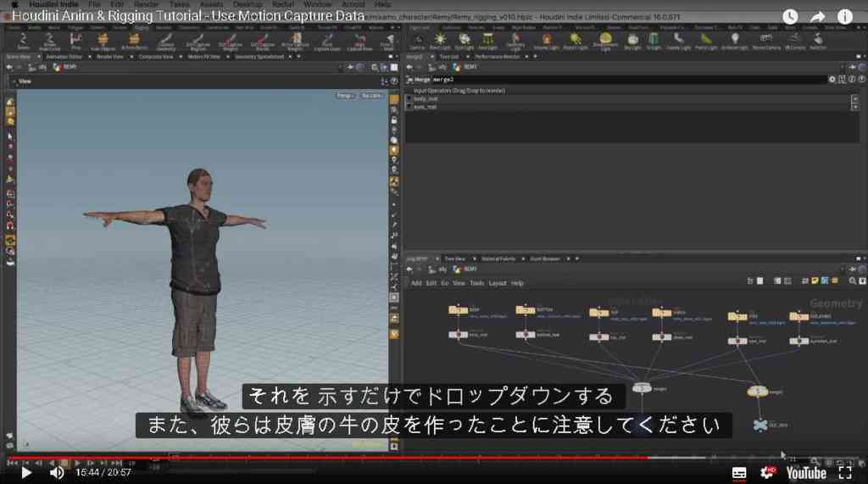Viewport: 868px width, 484px height.
Task: Click the network editor search icon
Action: coord(853,281)
